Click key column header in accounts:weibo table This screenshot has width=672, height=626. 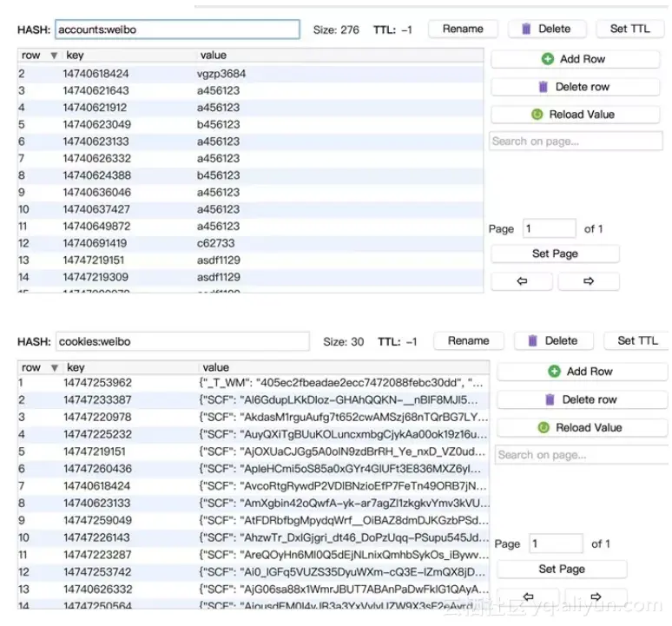pos(75,56)
